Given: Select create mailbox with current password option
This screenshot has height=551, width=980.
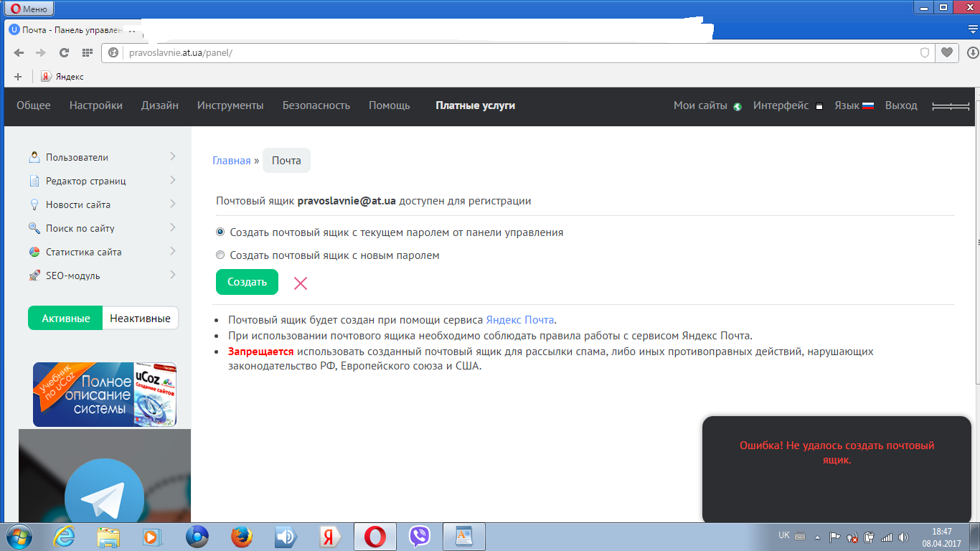Looking at the screenshot, I should pyautogui.click(x=220, y=232).
